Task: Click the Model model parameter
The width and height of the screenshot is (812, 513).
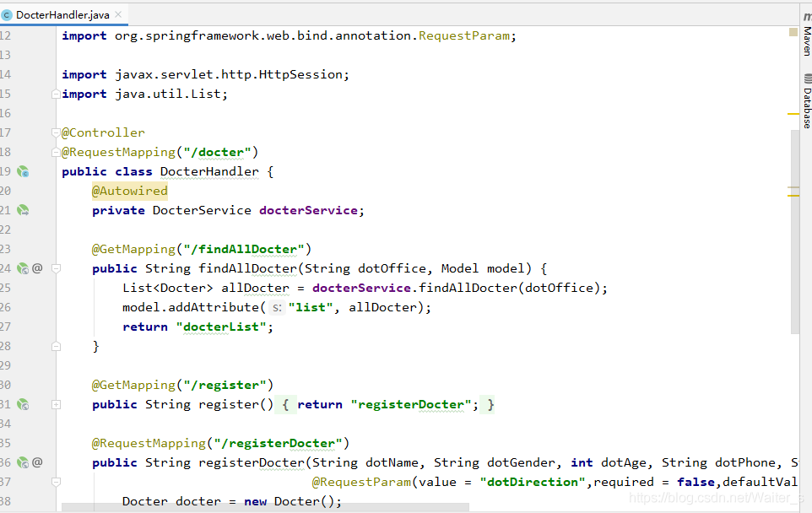Action: click(483, 268)
